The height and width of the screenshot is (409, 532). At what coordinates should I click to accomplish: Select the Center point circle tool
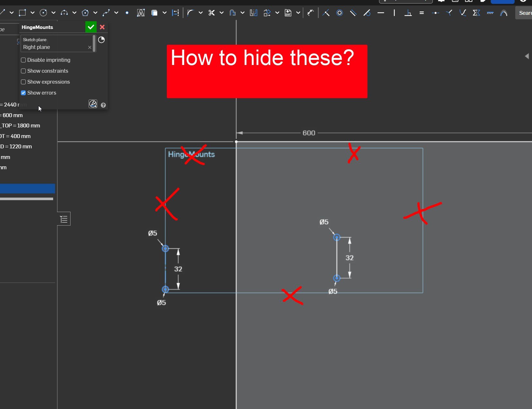click(x=43, y=13)
